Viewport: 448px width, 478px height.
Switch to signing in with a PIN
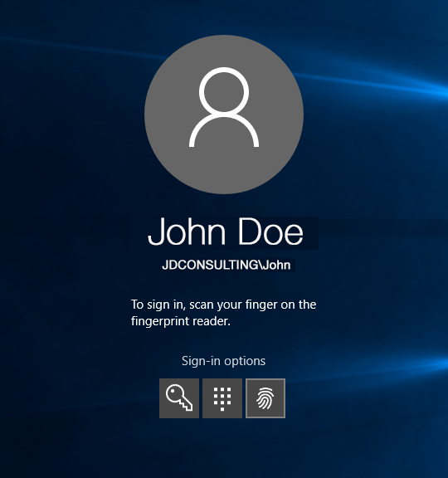point(222,398)
